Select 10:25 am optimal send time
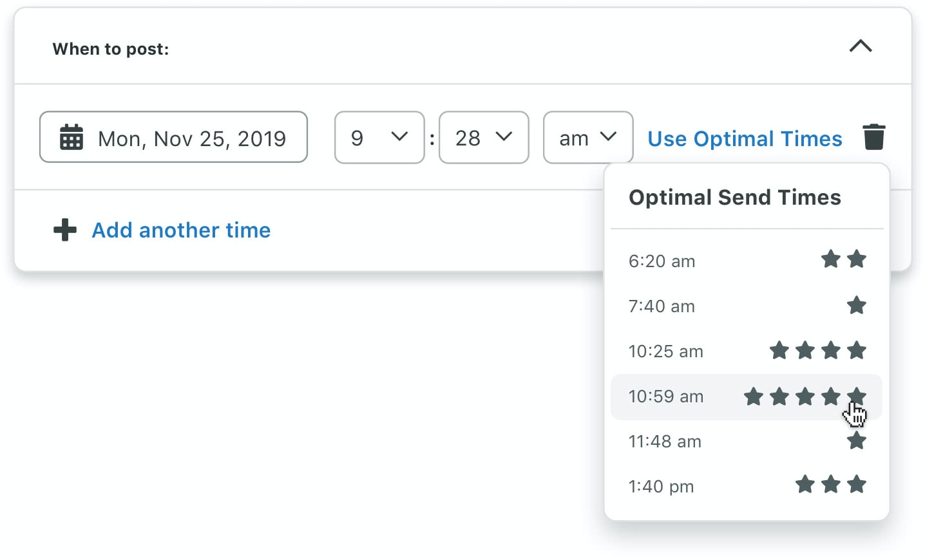The height and width of the screenshot is (560, 925). (665, 351)
